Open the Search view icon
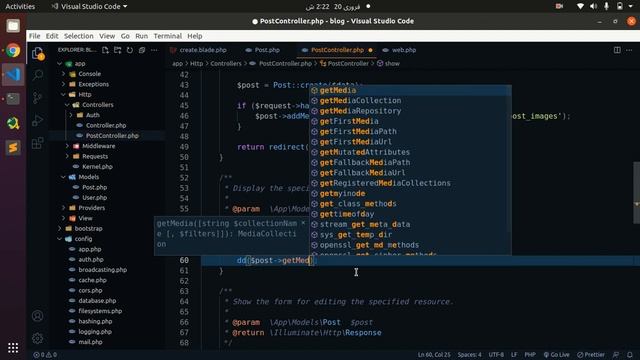Viewport: 640px width, 360px height. click(38, 75)
